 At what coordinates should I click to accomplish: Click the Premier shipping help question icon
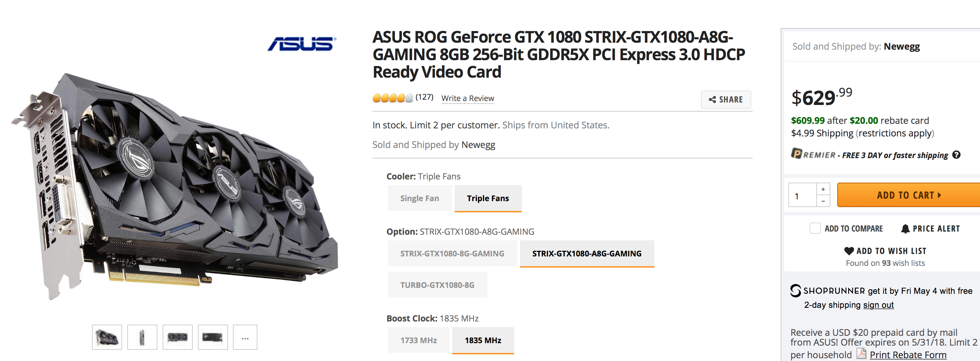tap(956, 155)
